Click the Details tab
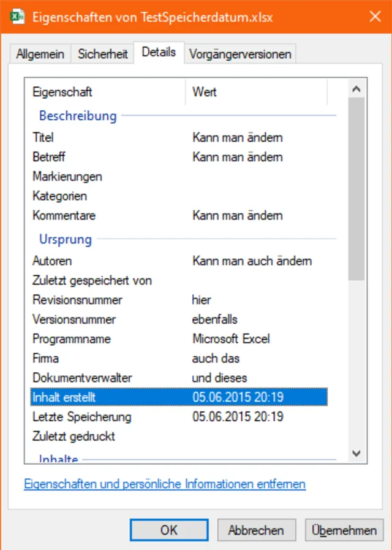Viewport: 392px width, 550px height. pyautogui.click(x=159, y=53)
